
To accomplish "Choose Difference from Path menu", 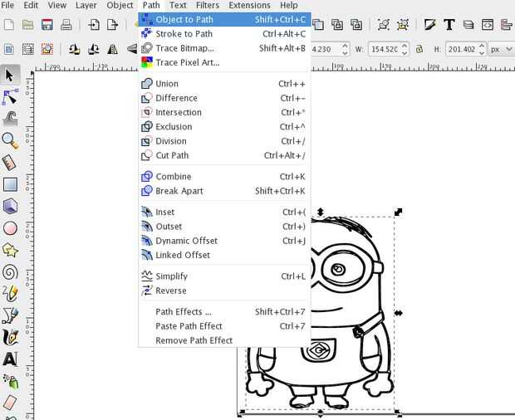I will click(224, 98).
